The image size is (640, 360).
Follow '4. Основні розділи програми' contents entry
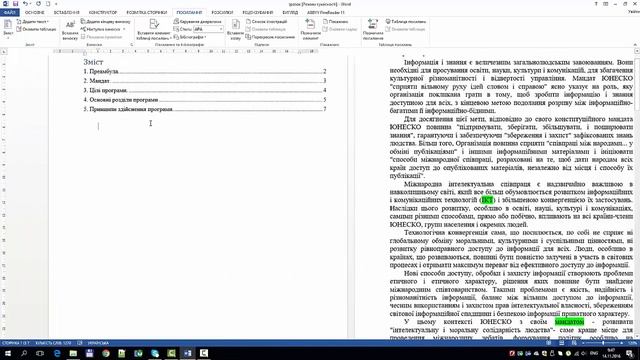click(x=205, y=100)
